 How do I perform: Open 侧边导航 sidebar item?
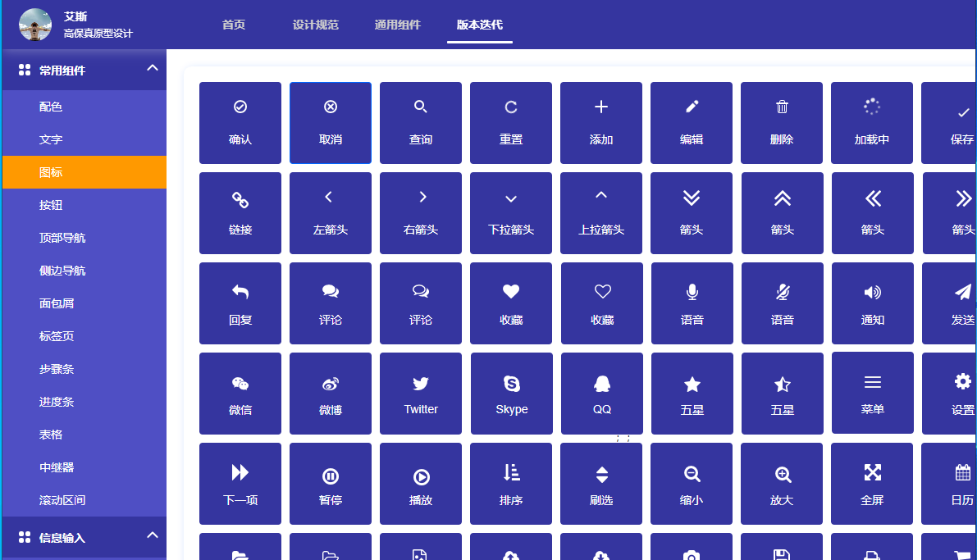coord(84,271)
